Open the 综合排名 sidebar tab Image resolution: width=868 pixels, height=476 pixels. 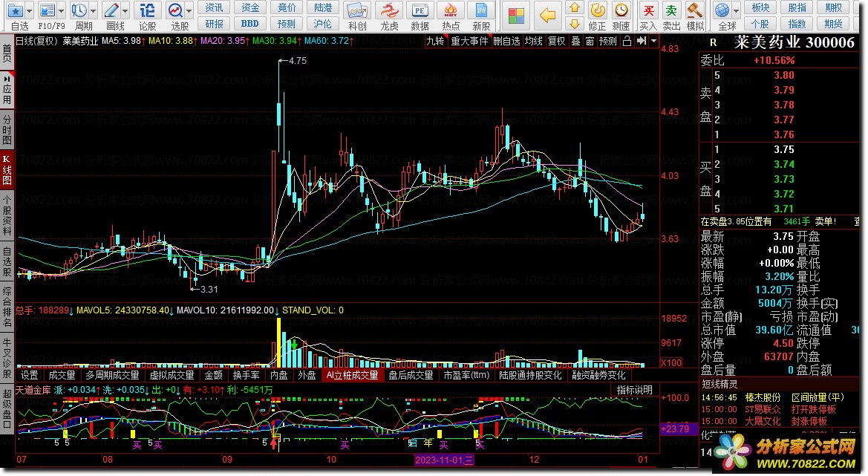click(7, 306)
